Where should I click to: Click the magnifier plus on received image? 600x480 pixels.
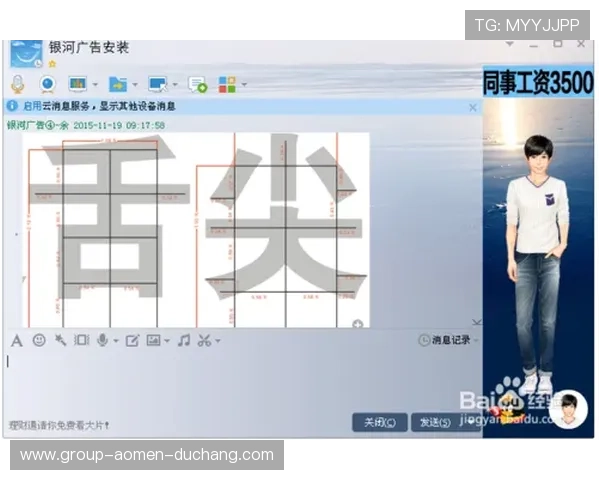click(357, 324)
